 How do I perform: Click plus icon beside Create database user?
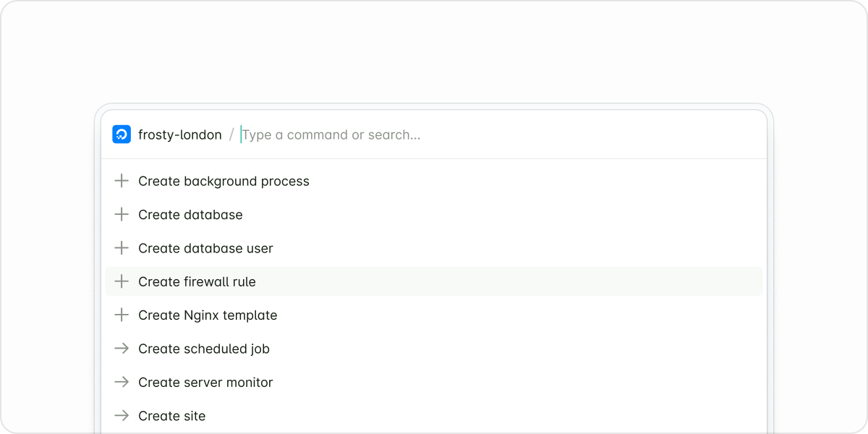point(122,248)
